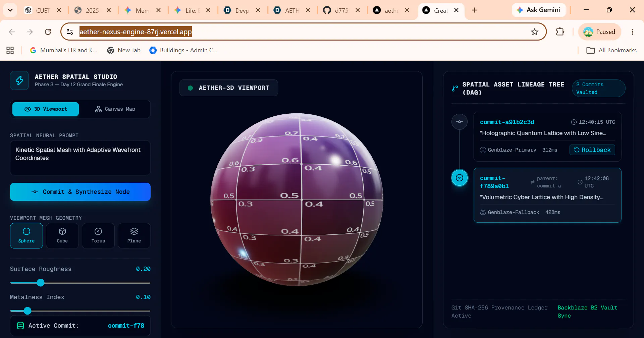Switch to the Devp browser tab
Image resolution: width=644 pixels, height=338 pixels.
pyautogui.click(x=242, y=10)
